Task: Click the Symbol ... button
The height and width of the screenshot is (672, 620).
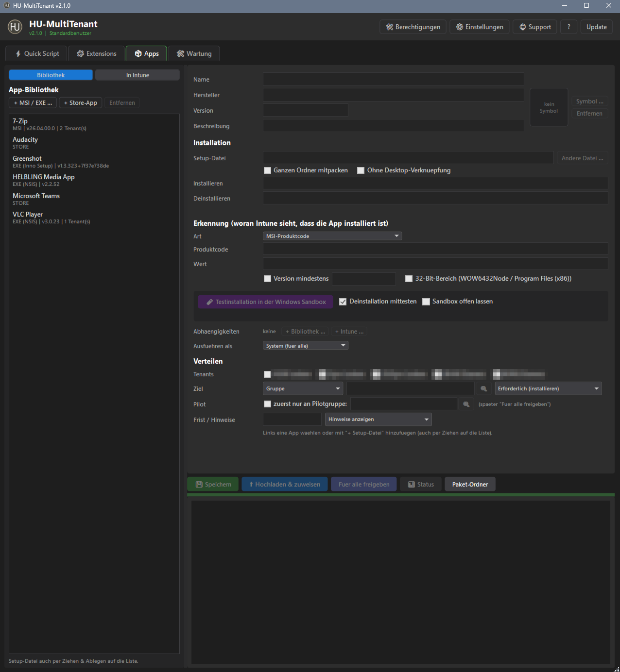Action: (590, 101)
